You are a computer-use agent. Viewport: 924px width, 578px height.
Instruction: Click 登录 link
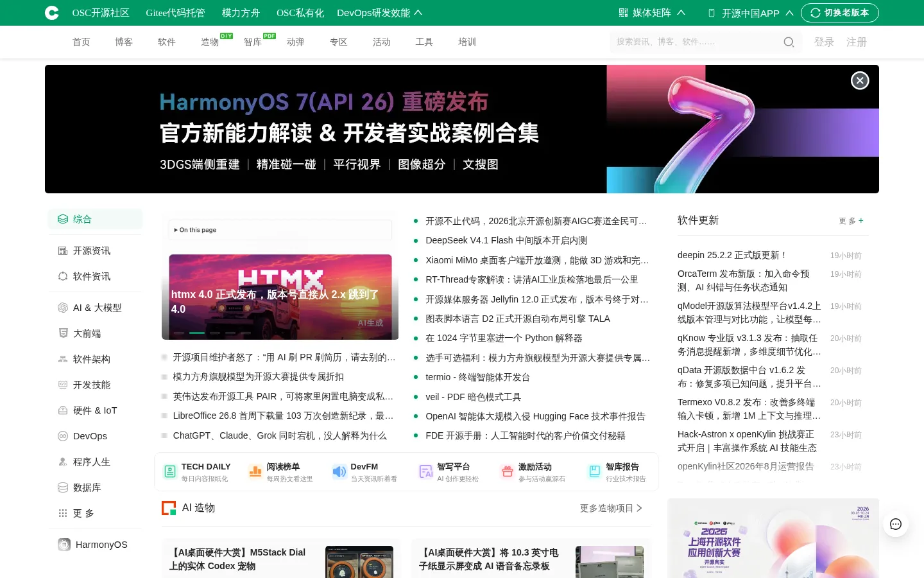[x=824, y=42]
